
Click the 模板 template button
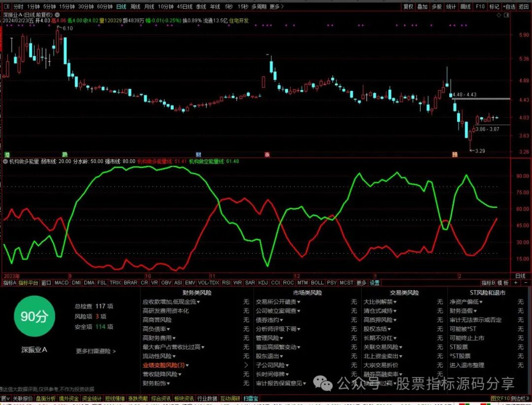(503, 283)
